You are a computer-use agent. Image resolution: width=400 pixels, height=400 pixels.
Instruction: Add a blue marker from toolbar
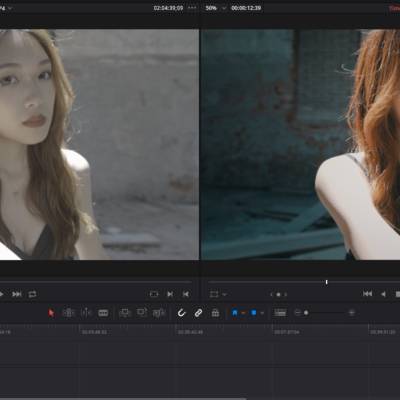(254, 313)
